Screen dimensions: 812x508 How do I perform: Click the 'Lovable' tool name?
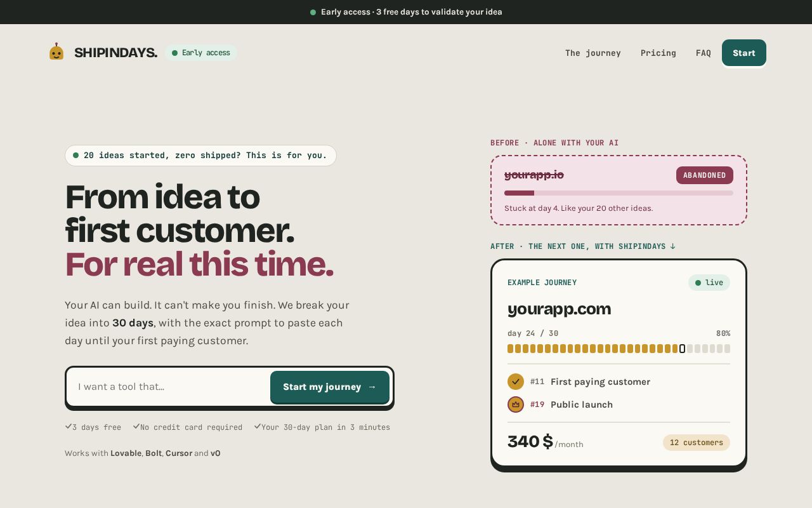[126, 453]
